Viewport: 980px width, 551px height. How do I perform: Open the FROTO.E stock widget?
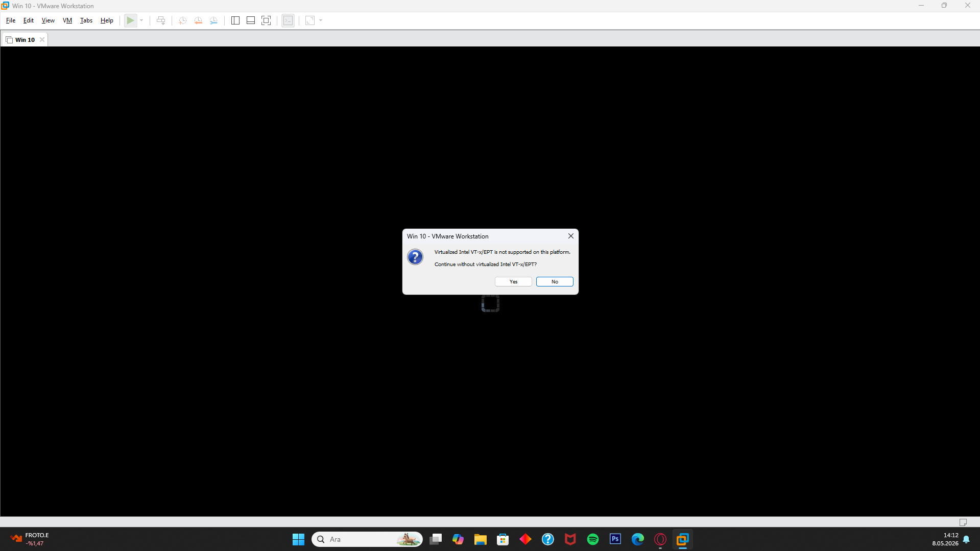(30, 539)
